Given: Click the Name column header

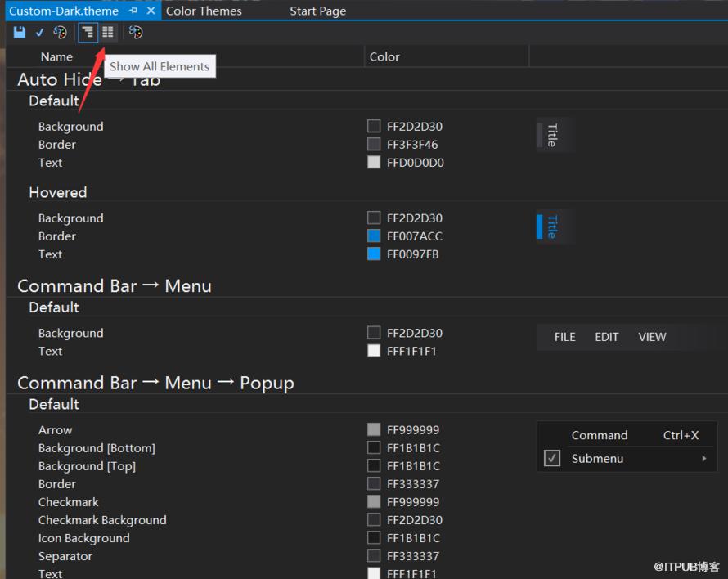Looking at the screenshot, I should [x=56, y=56].
